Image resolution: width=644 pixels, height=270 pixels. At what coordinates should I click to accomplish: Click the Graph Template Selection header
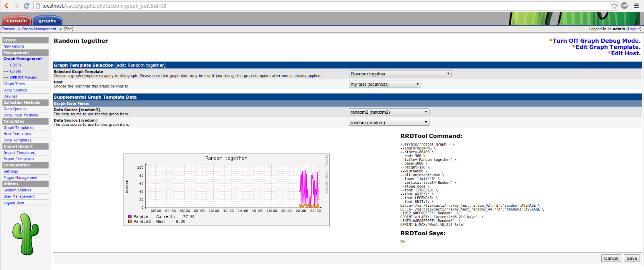[x=347, y=65]
